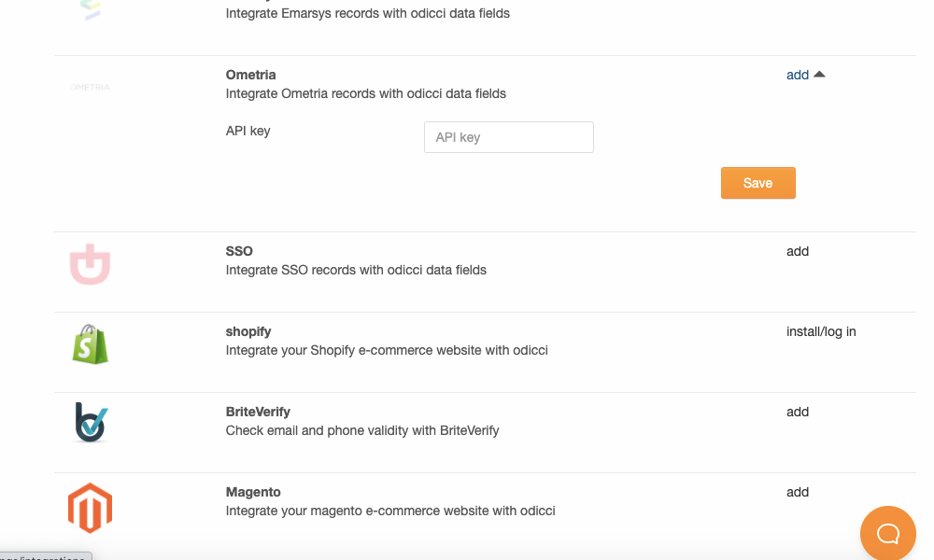Click the SSO integration logo
The width and height of the screenshot is (934, 560).
90,265
